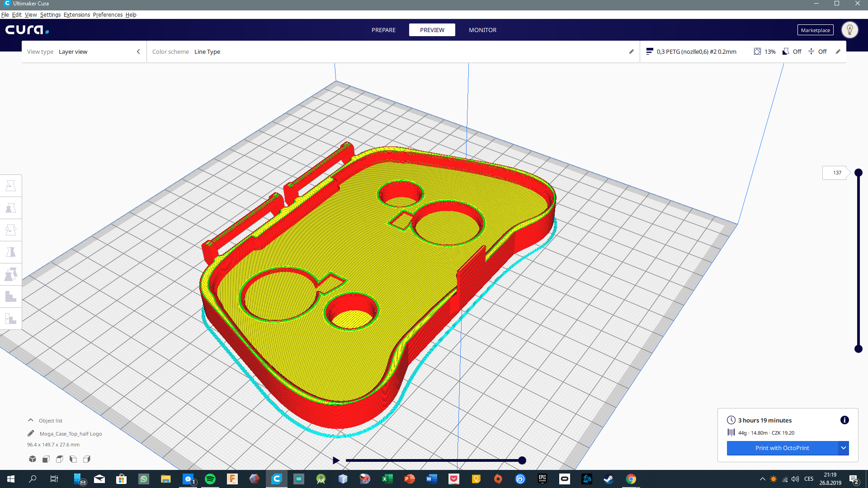Open Steam from the taskbar
The height and width of the screenshot is (488, 868).
(x=609, y=479)
